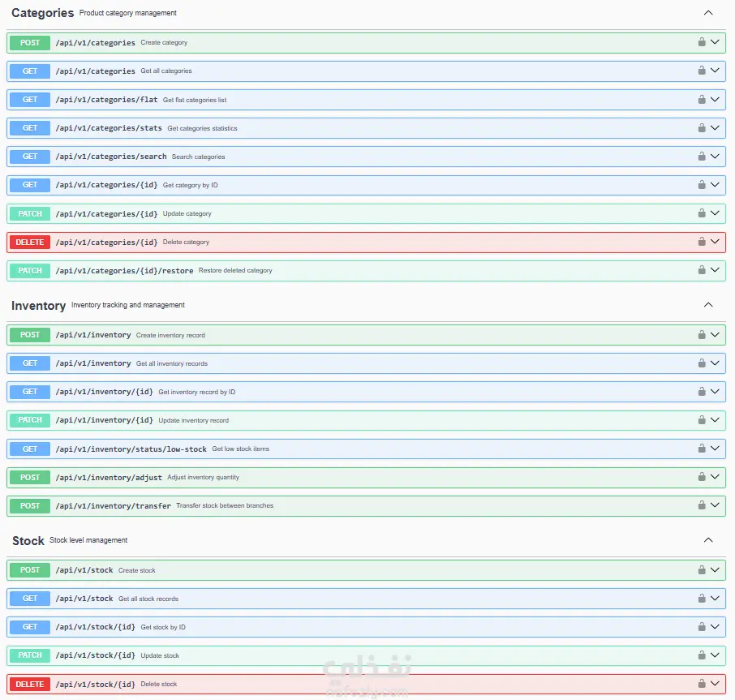Click lock icon on Get all stock records
The image size is (735, 700).
pyautogui.click(x=702, y=598)
